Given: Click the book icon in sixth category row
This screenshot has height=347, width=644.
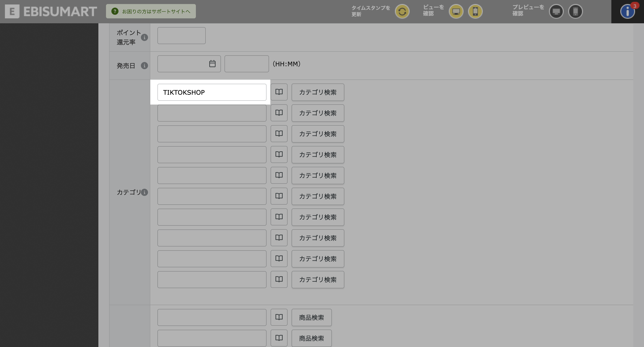Looking at the screenshot, I should click(279, 196).
